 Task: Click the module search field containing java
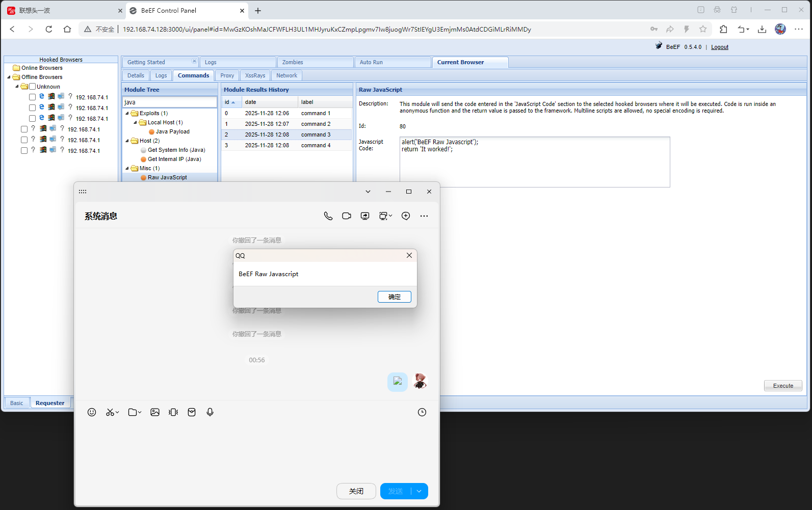pos(169,102)
